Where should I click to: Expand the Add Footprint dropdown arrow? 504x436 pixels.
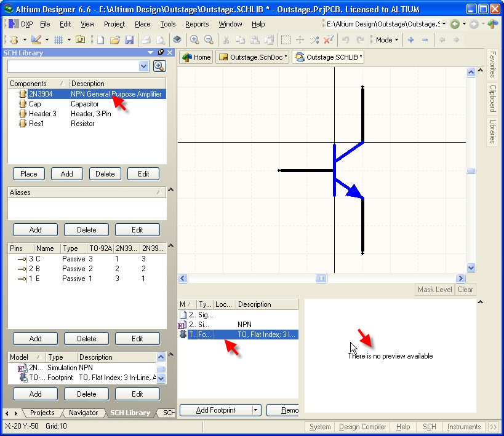point(256,410)
